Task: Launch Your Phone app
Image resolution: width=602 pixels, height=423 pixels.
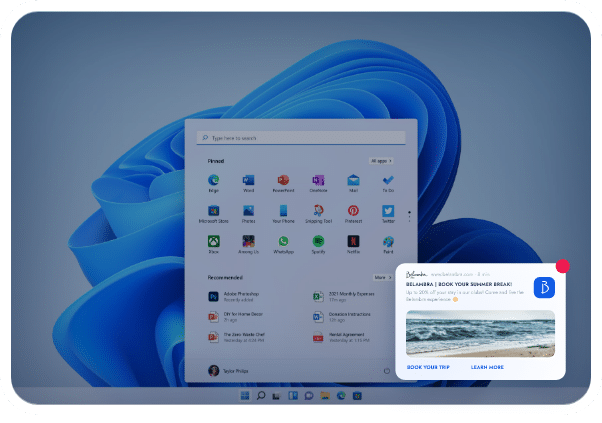Action: point(283,214)
